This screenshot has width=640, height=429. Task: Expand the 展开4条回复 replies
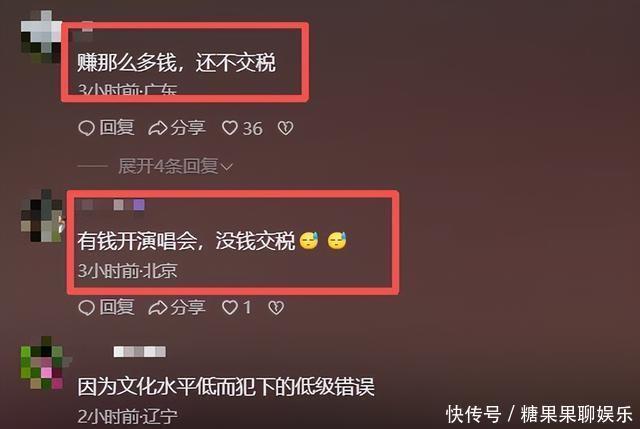point(176,167)
